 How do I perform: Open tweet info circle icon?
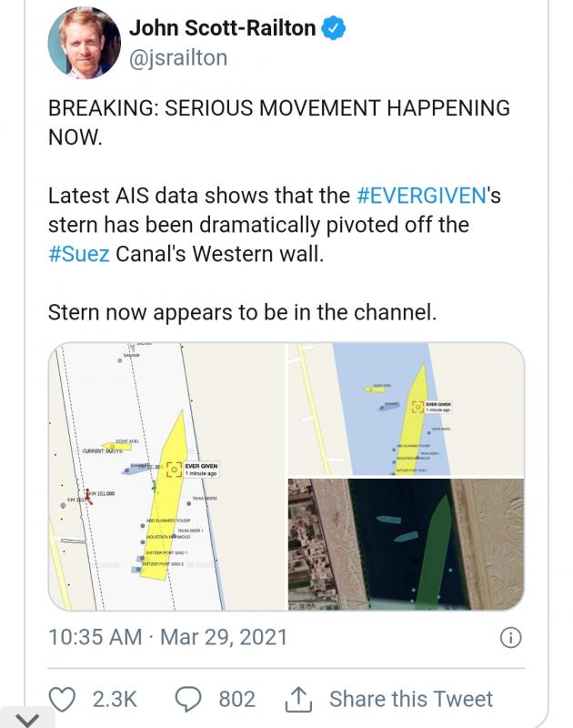coord(511,638)
